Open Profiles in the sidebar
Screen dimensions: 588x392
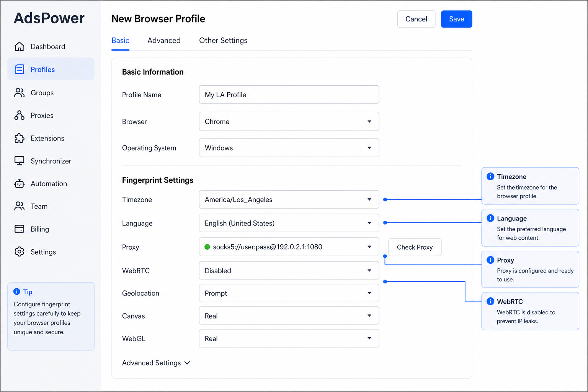point(51,69)
